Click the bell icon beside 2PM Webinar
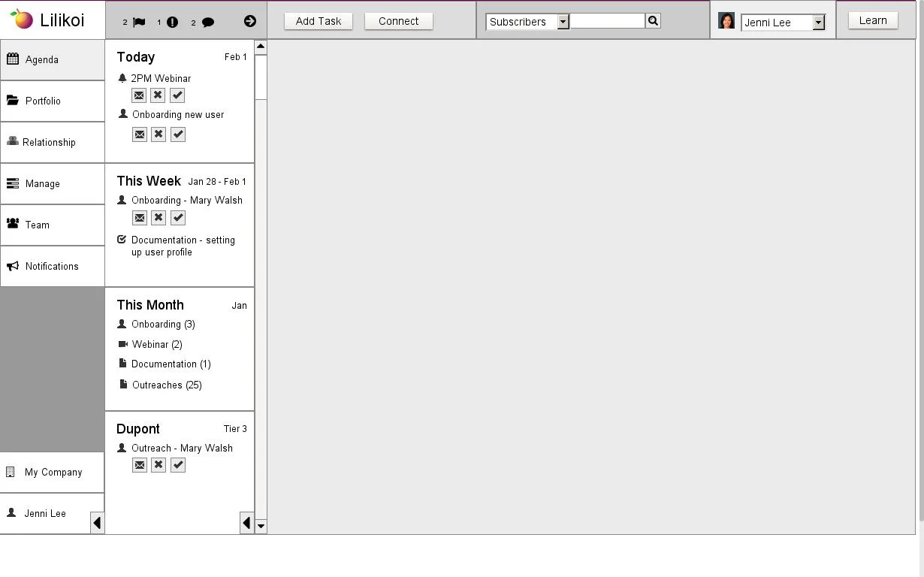 (x=122, y=78)
